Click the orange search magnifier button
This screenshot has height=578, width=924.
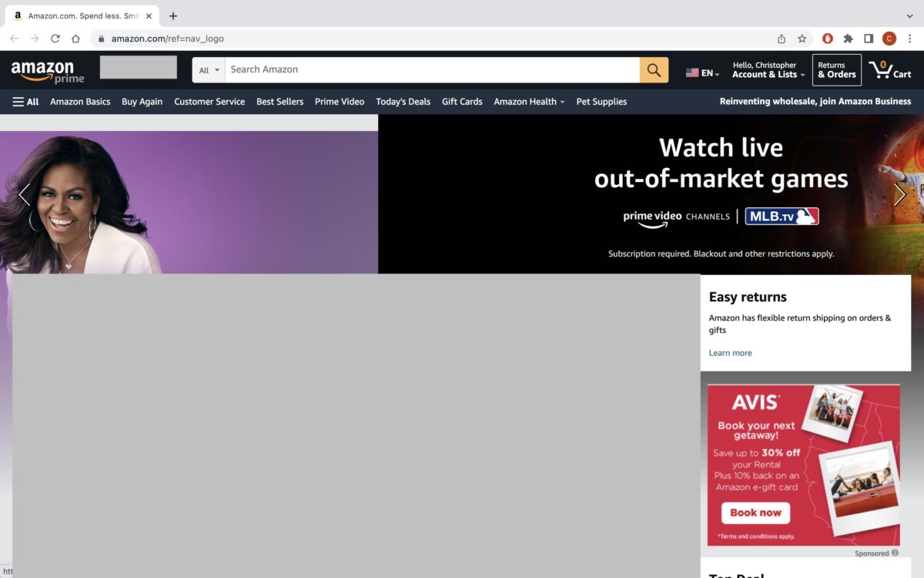[654, 70]
